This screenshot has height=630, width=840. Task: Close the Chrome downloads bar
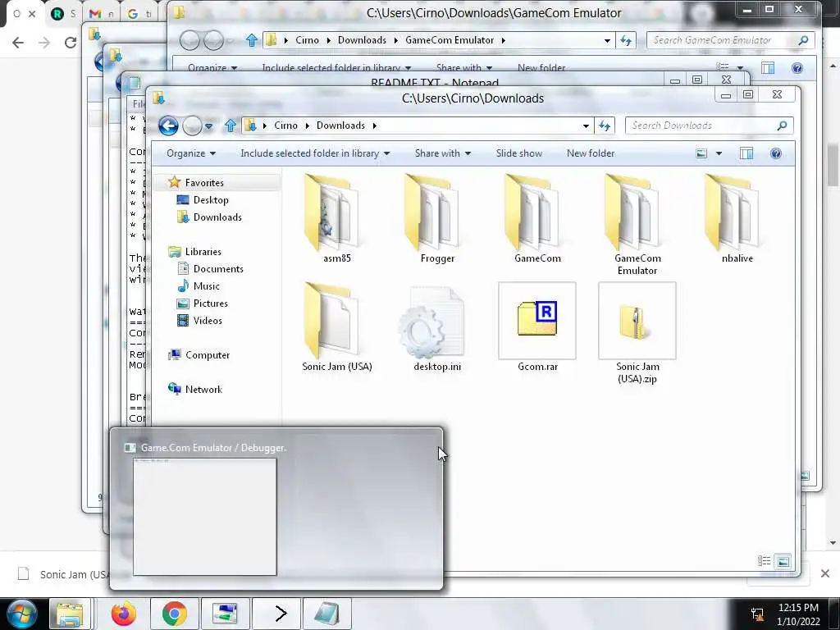[x=825, y=573]
